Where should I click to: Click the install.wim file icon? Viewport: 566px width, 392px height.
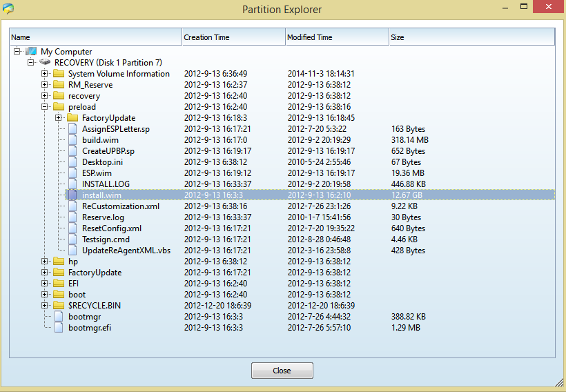coord(72,195)
